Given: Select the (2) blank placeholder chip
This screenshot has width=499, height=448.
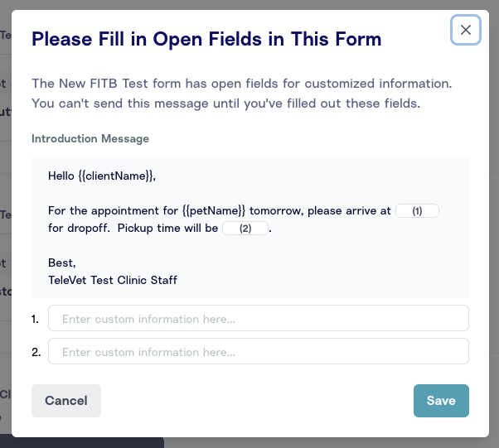Looking at the screenshot, I should coord(245,229).
